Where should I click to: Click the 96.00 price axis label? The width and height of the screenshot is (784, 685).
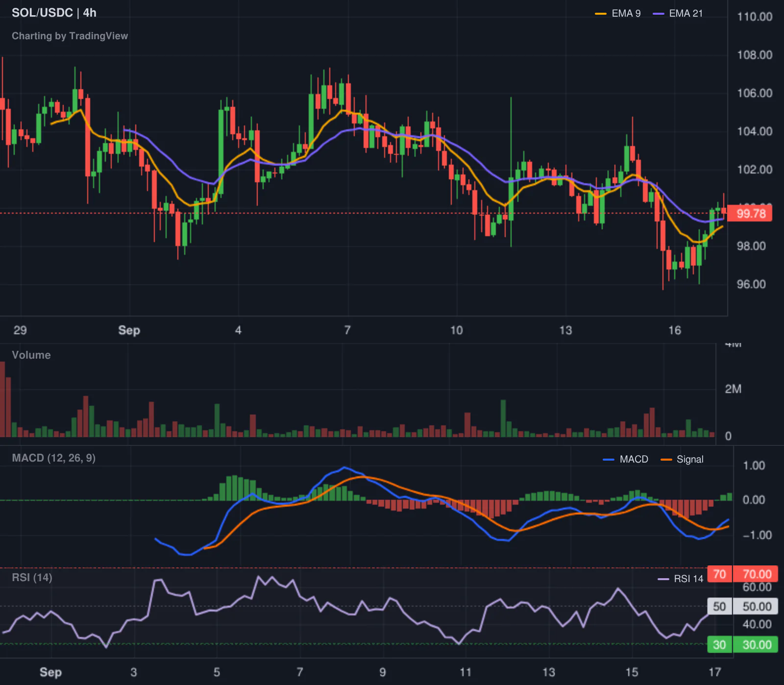751,284
